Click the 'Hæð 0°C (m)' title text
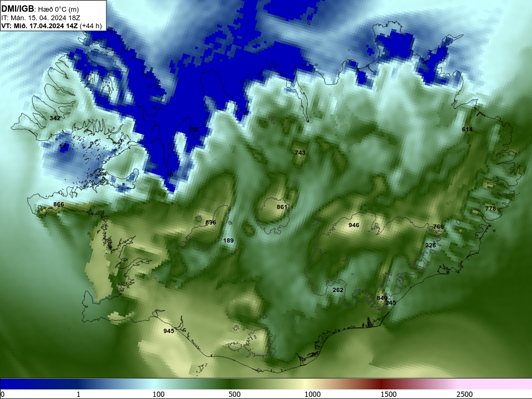 [x=58, y=9]
